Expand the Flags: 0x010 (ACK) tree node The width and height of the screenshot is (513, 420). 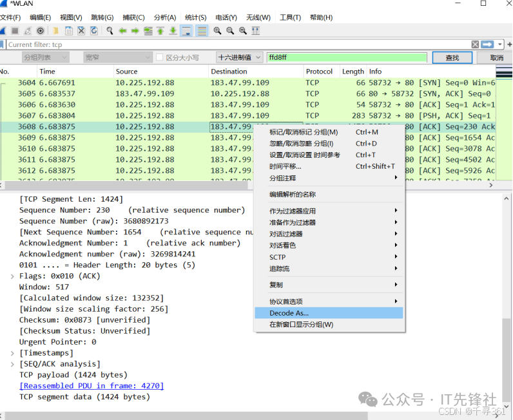click(12, 276)
